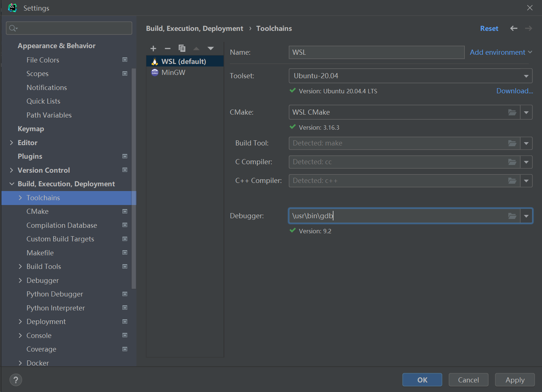542x392 pixels.
Task: Move toolchain down with arrow icon
Action: pos(211,48)
